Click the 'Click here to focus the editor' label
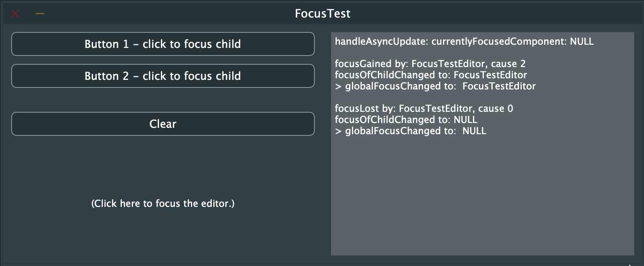 (x=163, y=204)
